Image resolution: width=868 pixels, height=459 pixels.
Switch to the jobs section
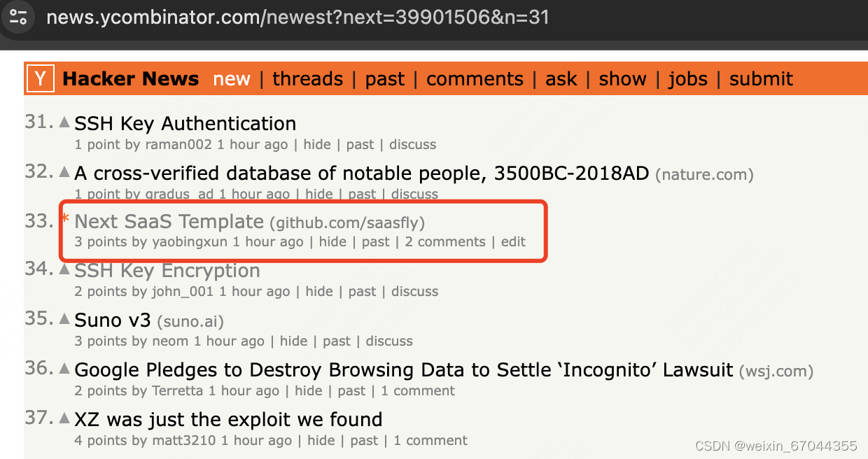click(687, 78)
